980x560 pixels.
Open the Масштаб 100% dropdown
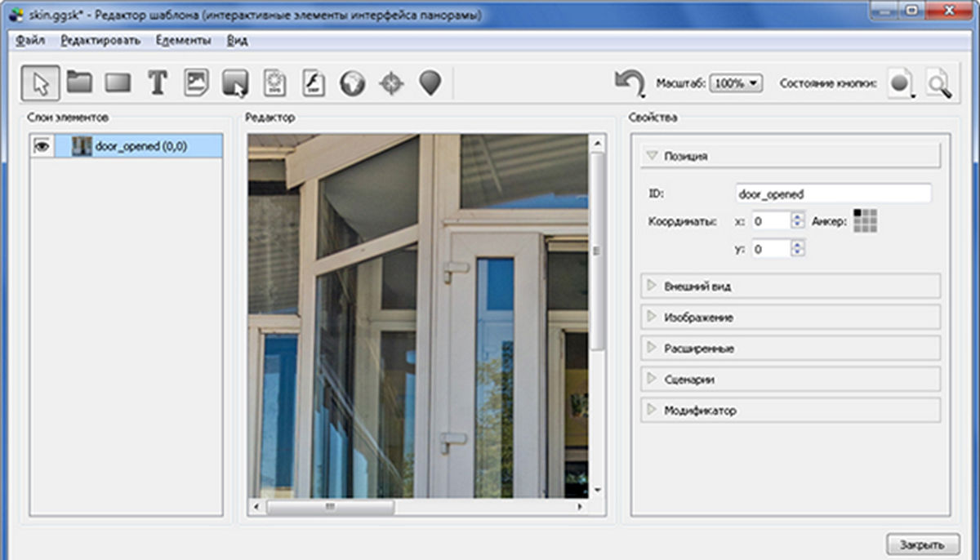(x=736, y=83)
